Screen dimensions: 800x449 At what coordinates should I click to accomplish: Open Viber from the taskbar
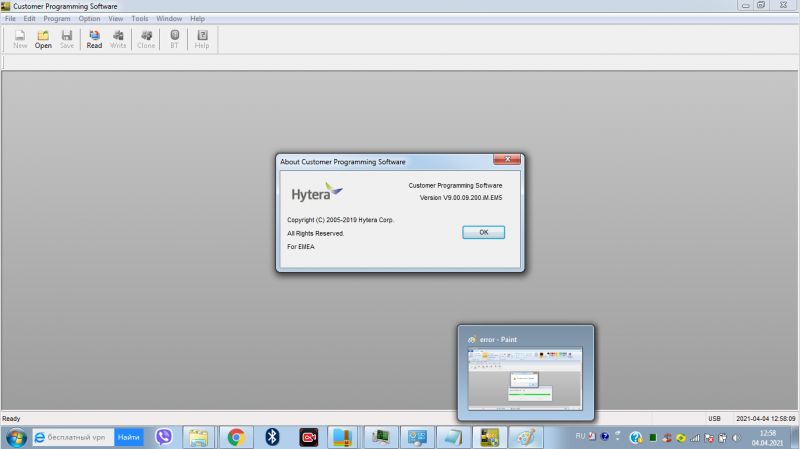pos(164,437)
